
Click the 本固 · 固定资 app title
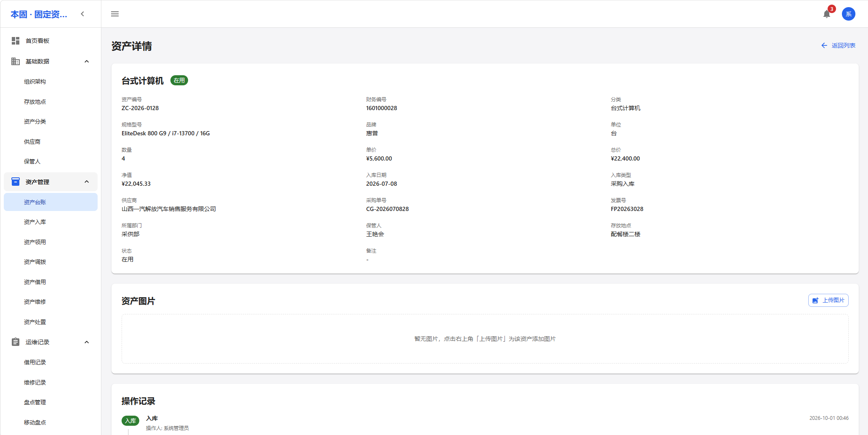pyautogui.click(x=39, y=14)
